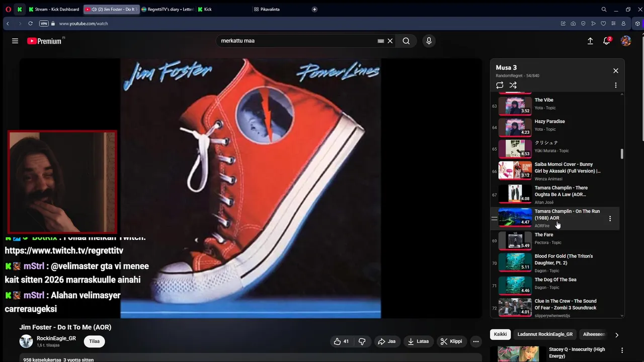Open the ad blocker shield icon
The image size is (644, 362).
click(x=583, y=24)
